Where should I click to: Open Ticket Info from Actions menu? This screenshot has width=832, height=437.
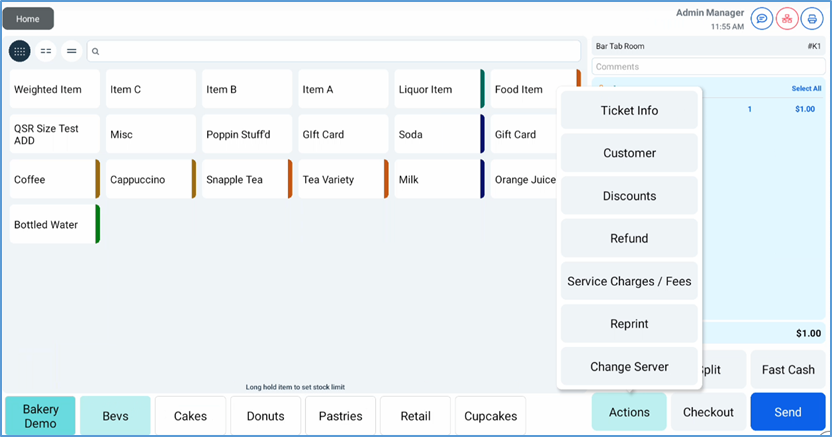[629, 110]
